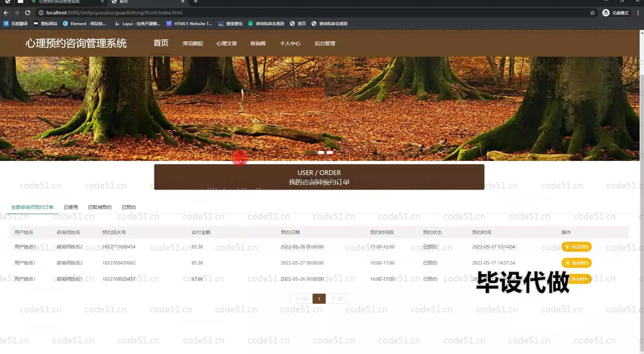Open the 图标网站 bookmark
This screenshot has height=354, width=644.
(x=45, y=24)
